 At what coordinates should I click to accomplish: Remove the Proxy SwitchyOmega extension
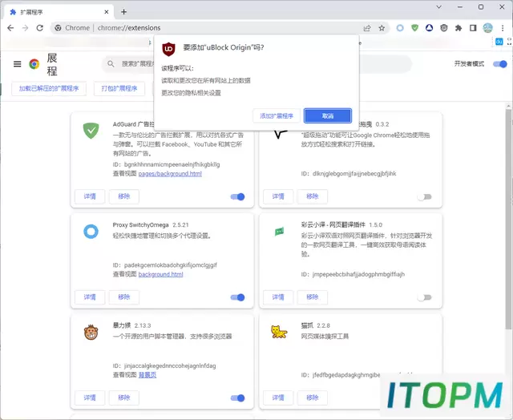point(124,297)
